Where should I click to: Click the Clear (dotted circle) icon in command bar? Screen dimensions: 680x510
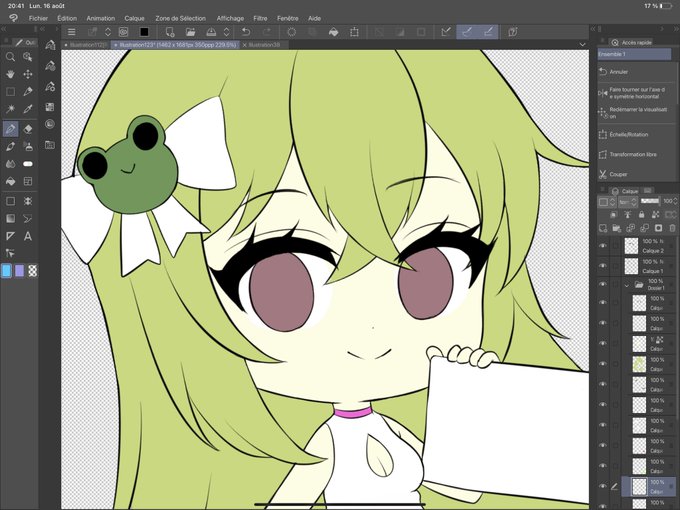click(x=291, y=32)
